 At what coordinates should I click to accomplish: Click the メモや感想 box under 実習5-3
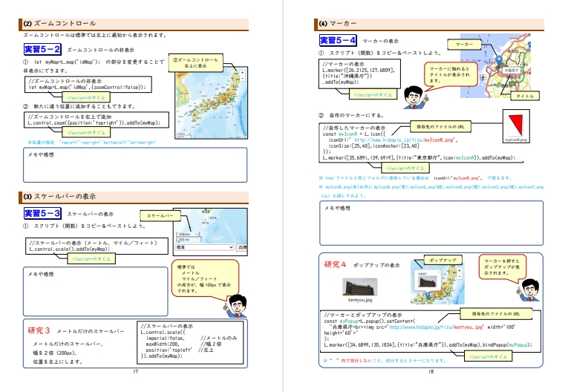[x=96, y=292]
